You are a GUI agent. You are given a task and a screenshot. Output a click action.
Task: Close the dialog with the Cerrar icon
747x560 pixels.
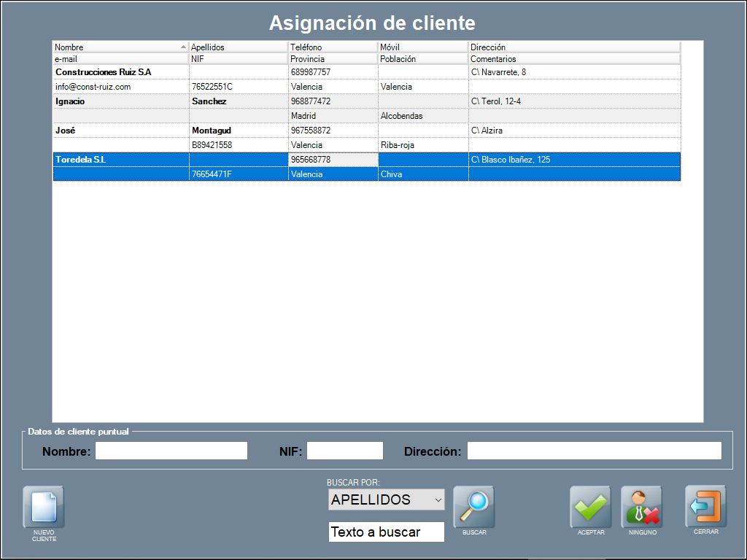(x=705, y=506)
